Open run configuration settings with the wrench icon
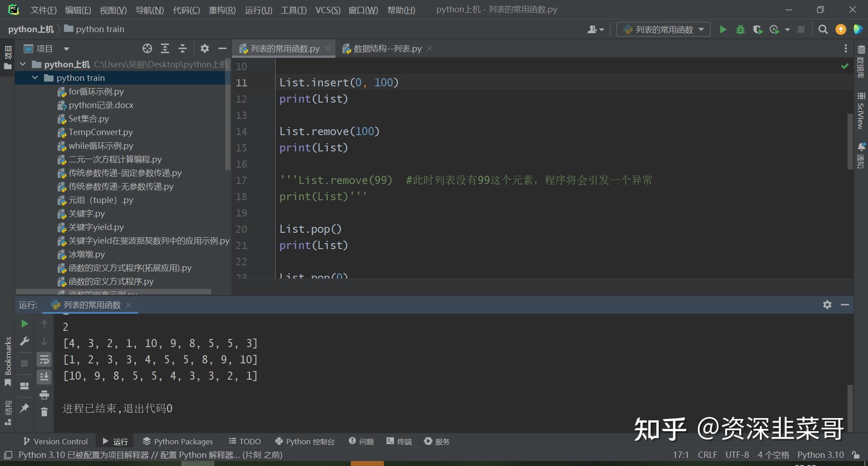The height and width of the screenshot is (466, 868). [24, 341]
